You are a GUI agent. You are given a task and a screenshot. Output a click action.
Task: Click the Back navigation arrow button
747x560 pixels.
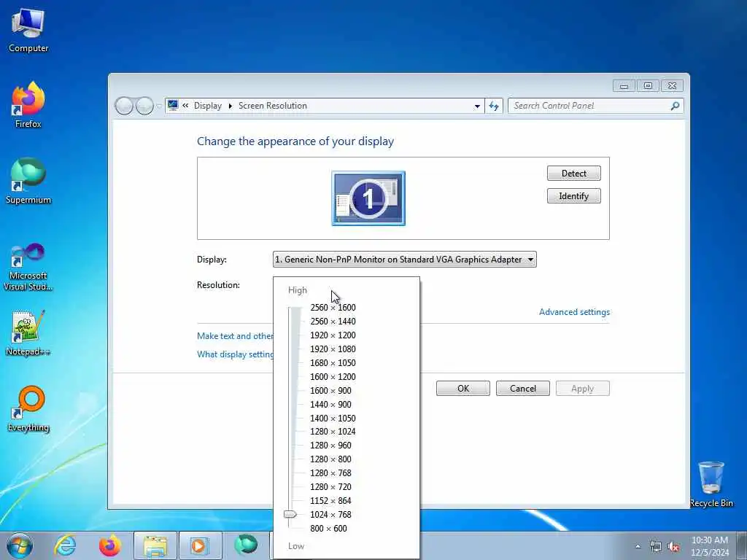124,106
